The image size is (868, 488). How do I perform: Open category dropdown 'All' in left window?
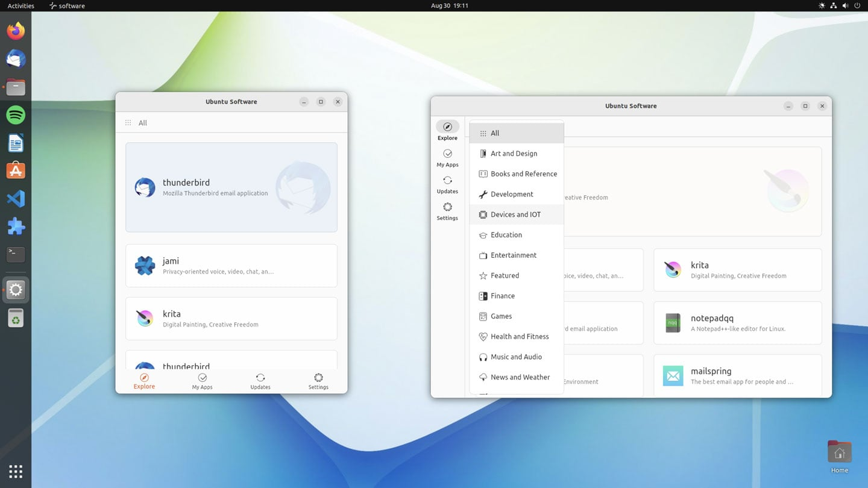tap(136, 122)
